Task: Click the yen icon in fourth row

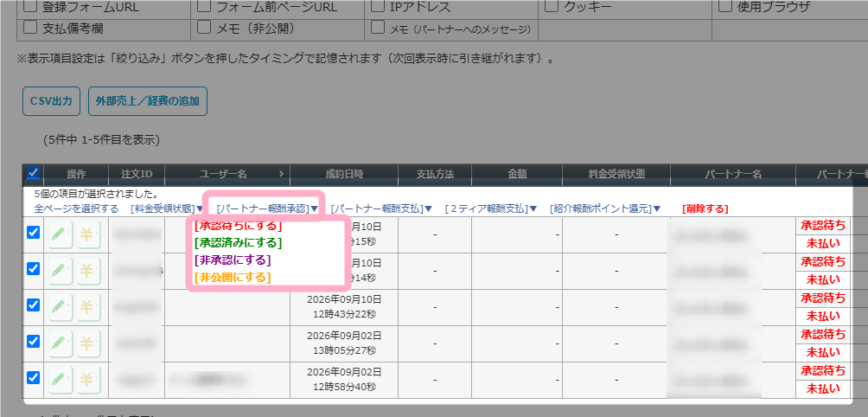Action: click(88, 343)
